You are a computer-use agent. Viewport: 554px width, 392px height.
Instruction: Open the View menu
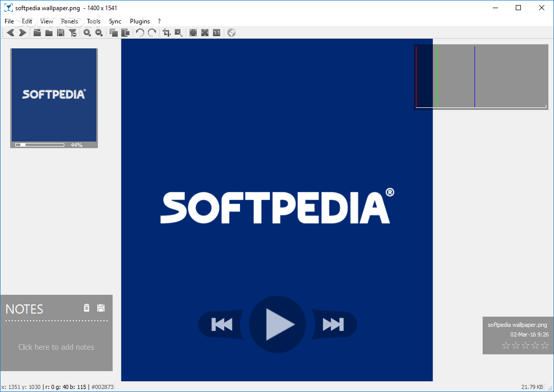(x=46, y=21)
